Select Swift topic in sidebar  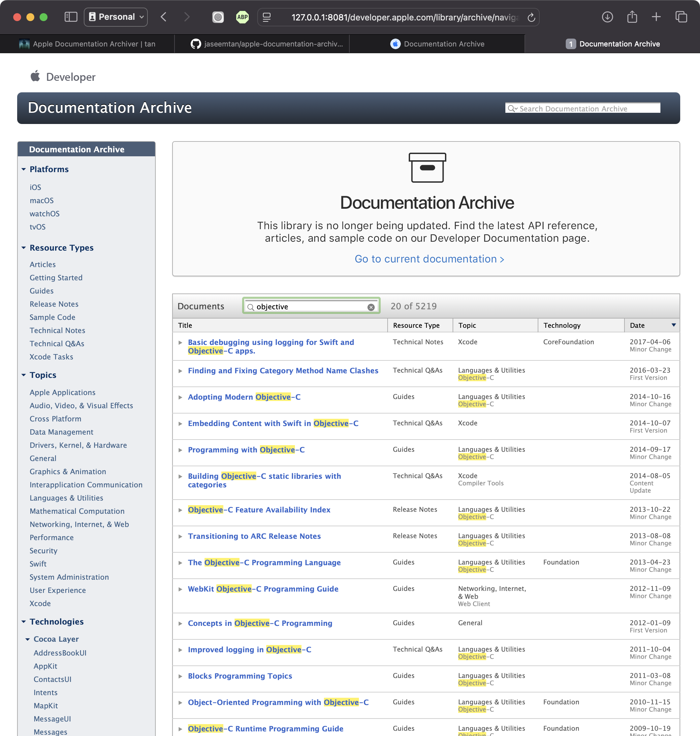tap(38, 564)
